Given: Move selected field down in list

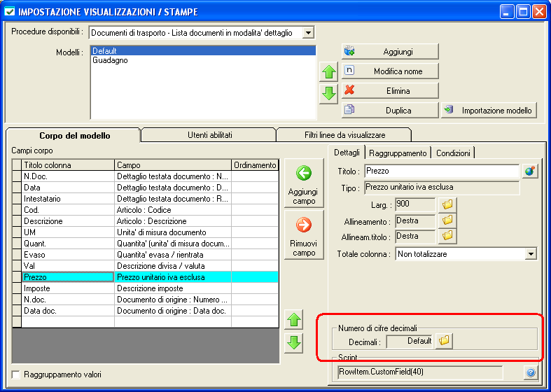Looking at the screenshot, I should coord(294,343).
